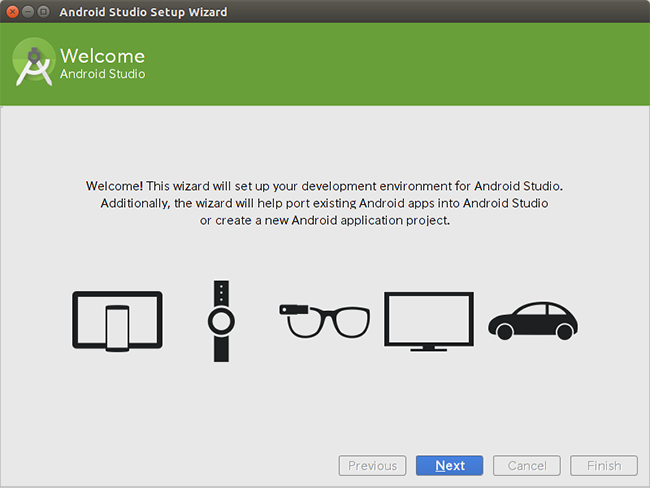This screenshot has height=488, width=650.
Task: Minimize the Setup Wizard window
Action: [28, 12]
